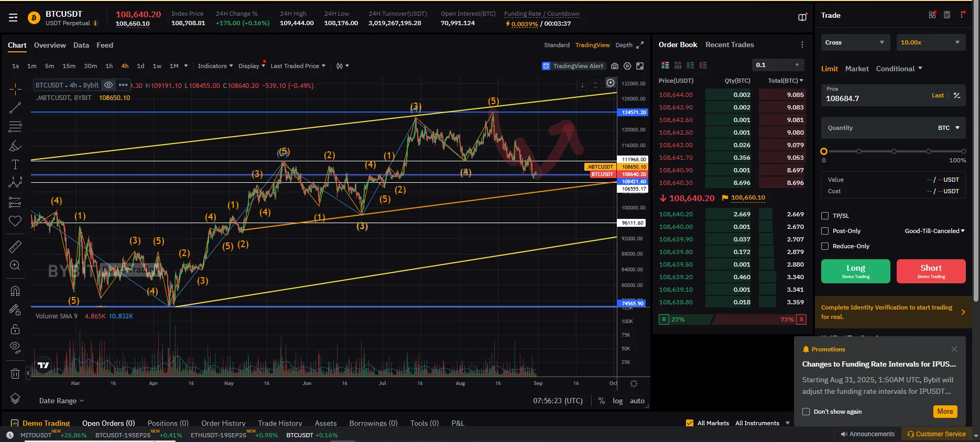Open the object tree layers icon
980x442 pixels.
click(x=15, y=399)
